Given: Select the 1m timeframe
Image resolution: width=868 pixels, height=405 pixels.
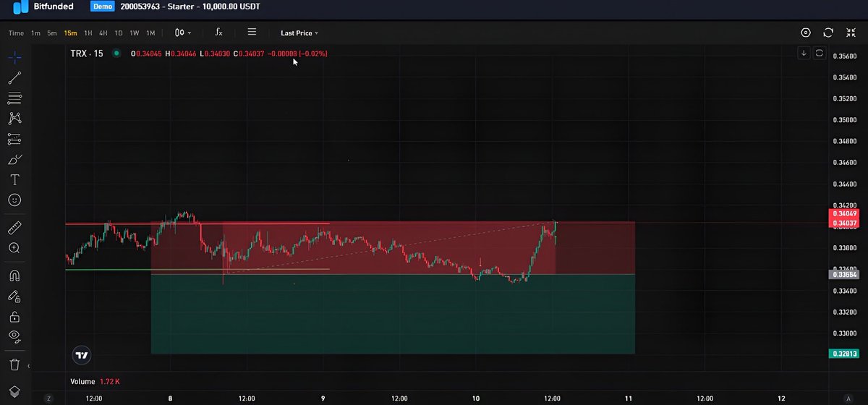Looking at the screenshot, I should pos(35,33).
